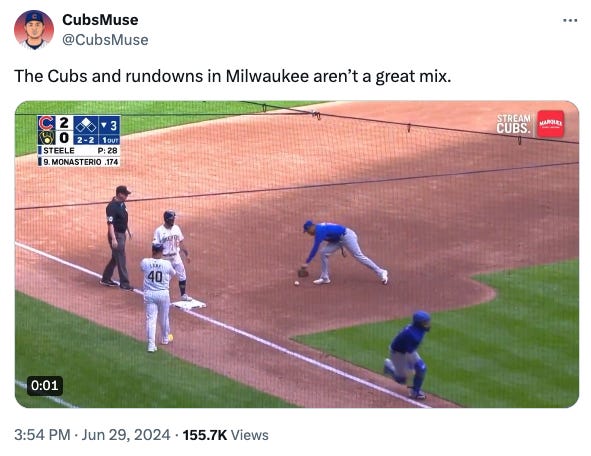Screen dimensions: 591x456
Task: Click the Stream Cubs watermark text
Action: [513, 124]
